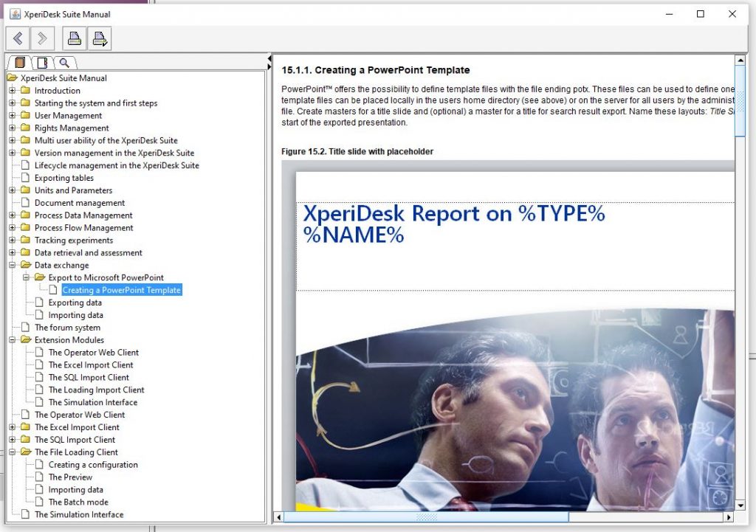This screenshot has height=532, width=756.
Task: Expand Starting the system and first steps
Action: [x=12, y=103]
